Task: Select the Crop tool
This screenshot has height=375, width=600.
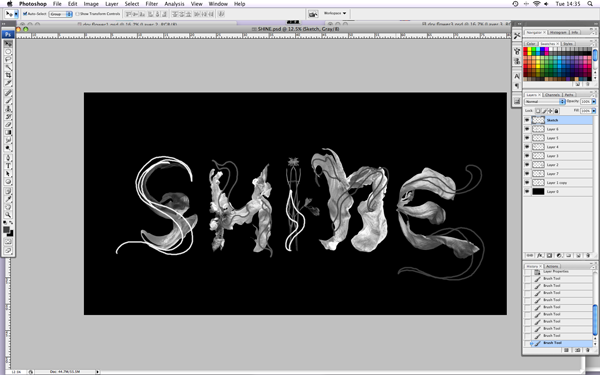Action: coord(8,75)
